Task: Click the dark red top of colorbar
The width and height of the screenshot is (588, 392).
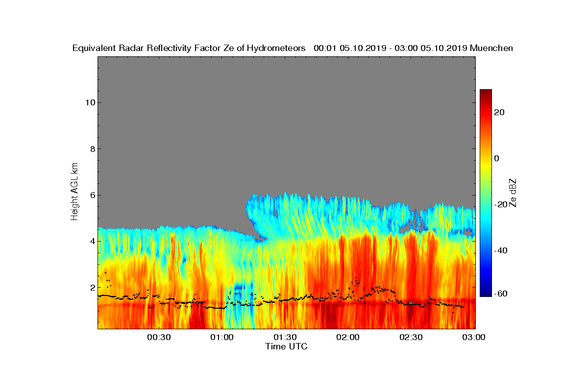Action: click(x=486, y=93)
